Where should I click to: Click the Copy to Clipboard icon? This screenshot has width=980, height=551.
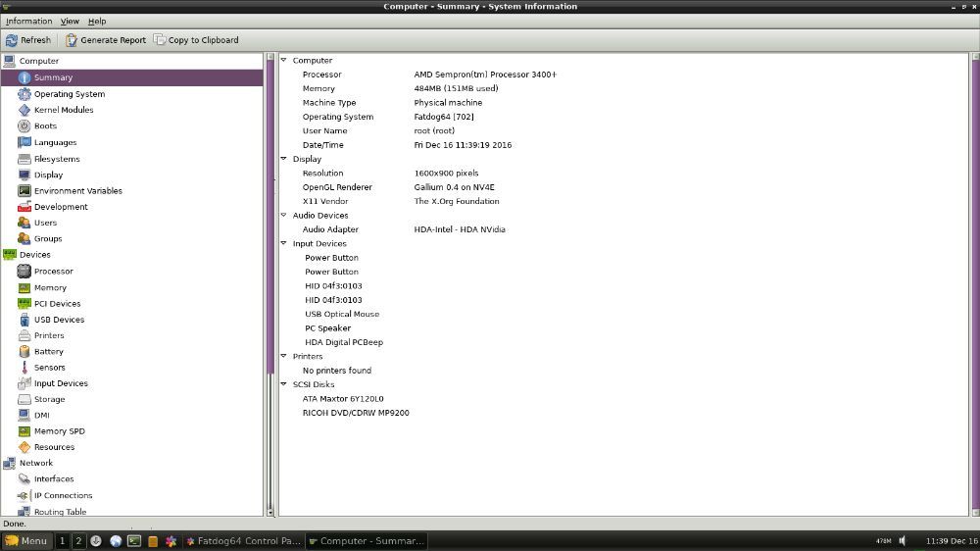pos(160,40)
